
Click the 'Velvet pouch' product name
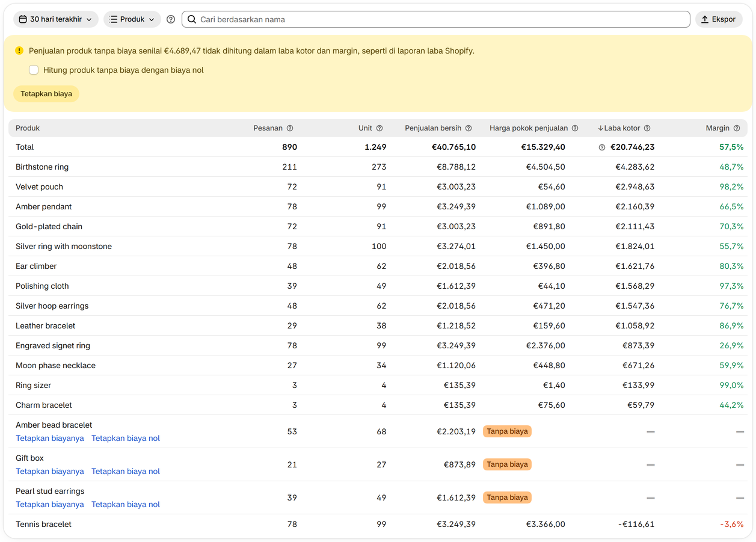[39, 187]
